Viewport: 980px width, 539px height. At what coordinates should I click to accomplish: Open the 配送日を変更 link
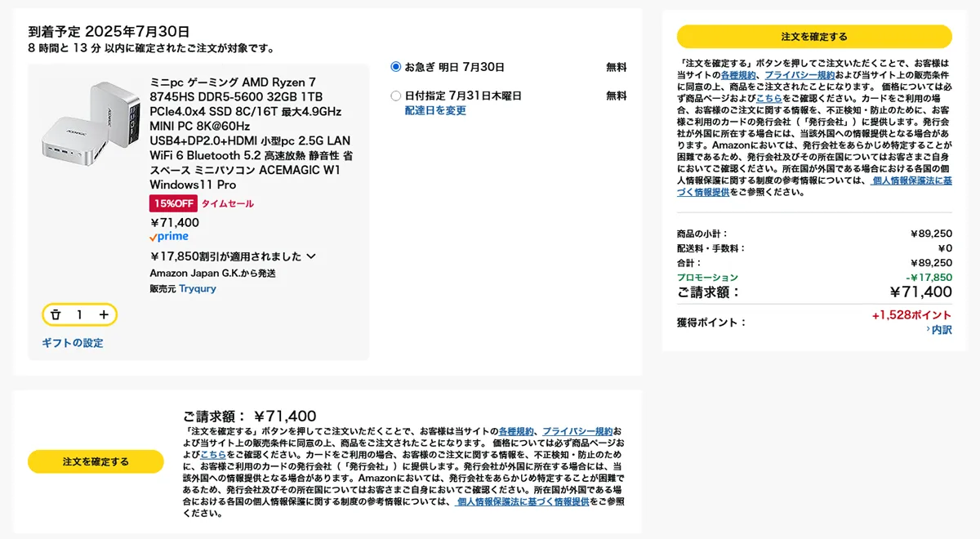click(x=435, y=110)
